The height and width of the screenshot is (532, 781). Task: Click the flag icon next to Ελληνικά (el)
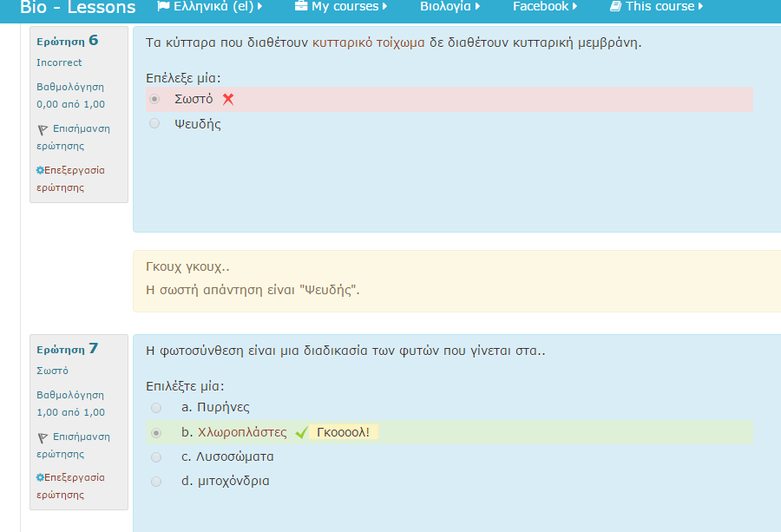tap(163, 6)
